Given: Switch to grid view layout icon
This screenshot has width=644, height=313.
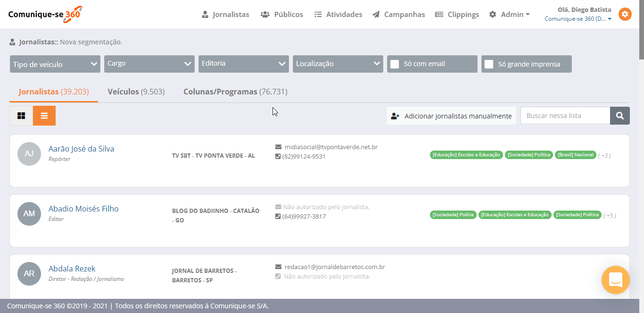Looking at the screenshot, I should (21, 116).
